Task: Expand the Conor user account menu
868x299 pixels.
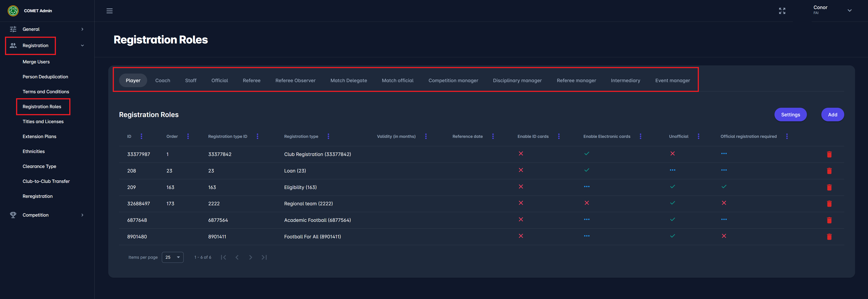Action: click(x=849, y=10)
